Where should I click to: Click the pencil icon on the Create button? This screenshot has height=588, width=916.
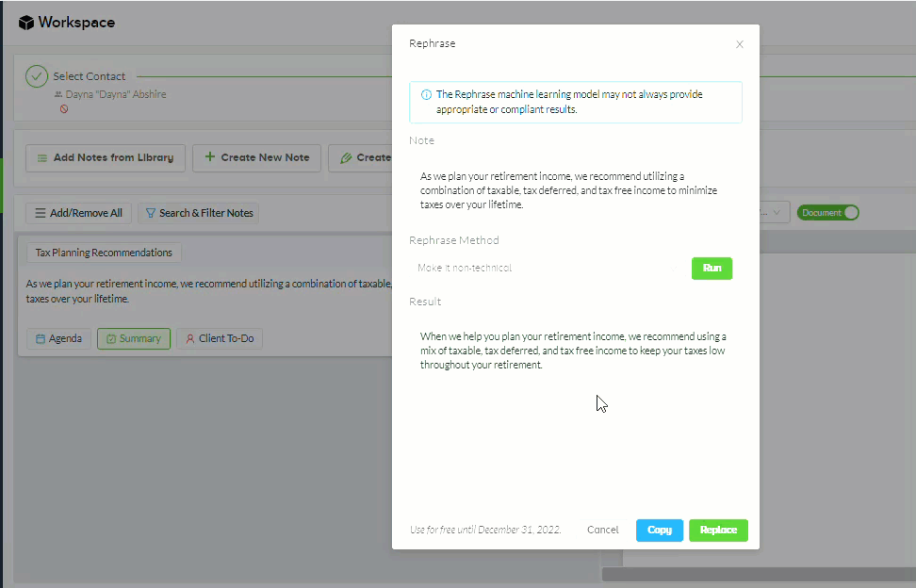point(347,157)
